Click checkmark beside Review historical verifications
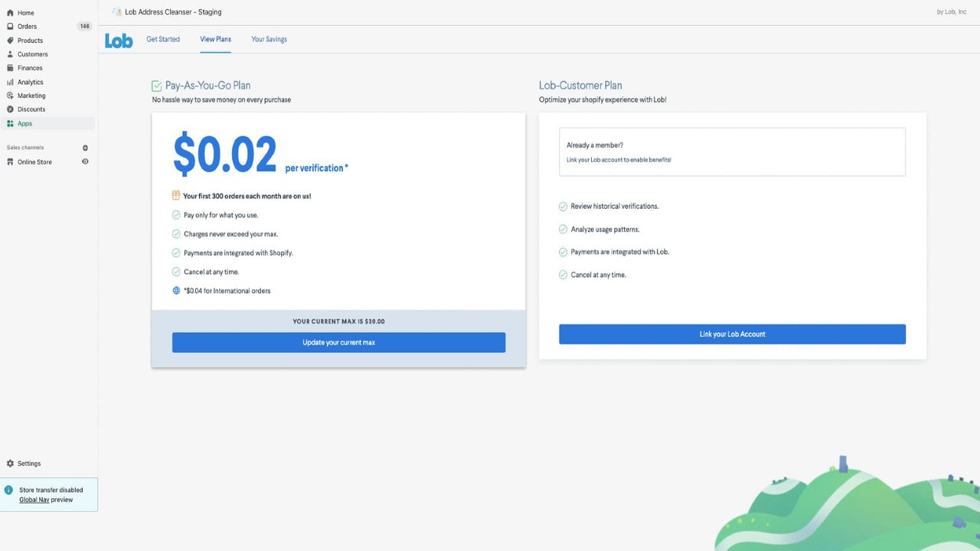The height and width of the screenshot is (551, 980). pyautogui.click(x=563, y=207)
